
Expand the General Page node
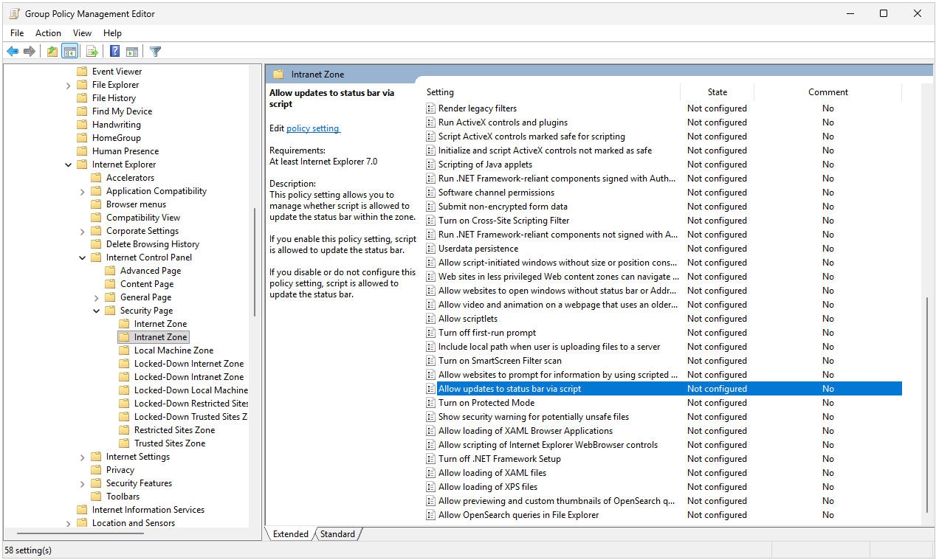coord(97,297)
